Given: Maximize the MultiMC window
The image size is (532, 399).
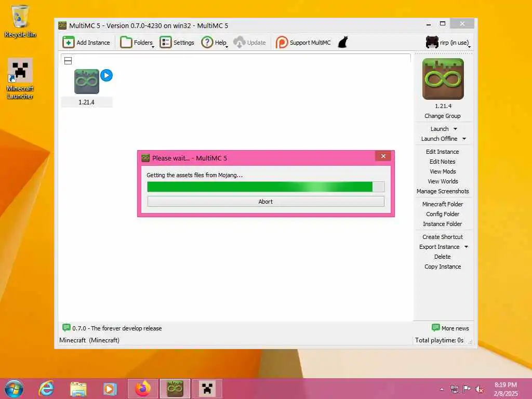Looking at the screenshot, I should point(443,24).
